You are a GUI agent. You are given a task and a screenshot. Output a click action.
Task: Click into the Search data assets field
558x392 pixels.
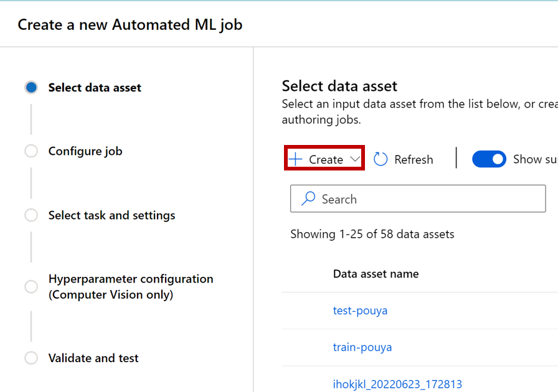click(418, 198)
